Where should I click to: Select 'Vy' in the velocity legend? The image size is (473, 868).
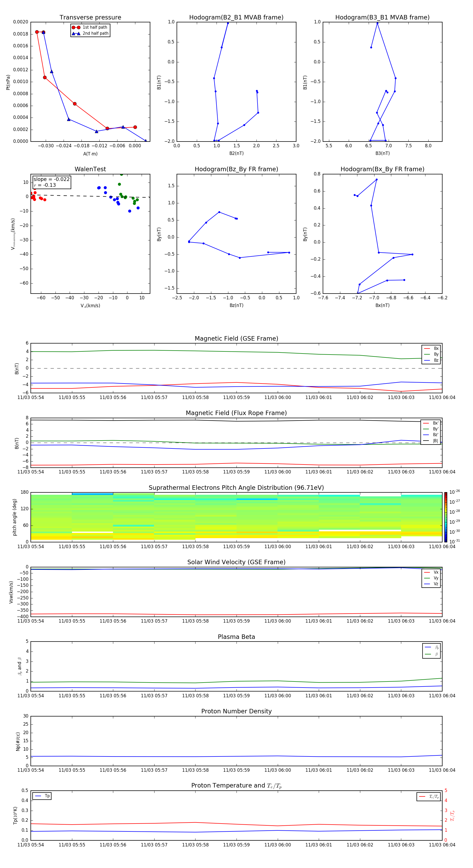[431, 578]
